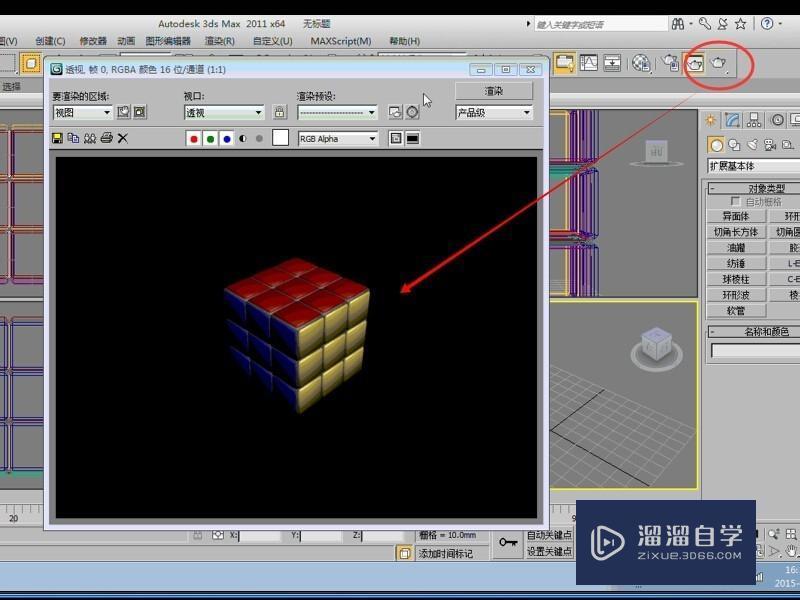Switch to the Modify panel tab

click(732, 120)
